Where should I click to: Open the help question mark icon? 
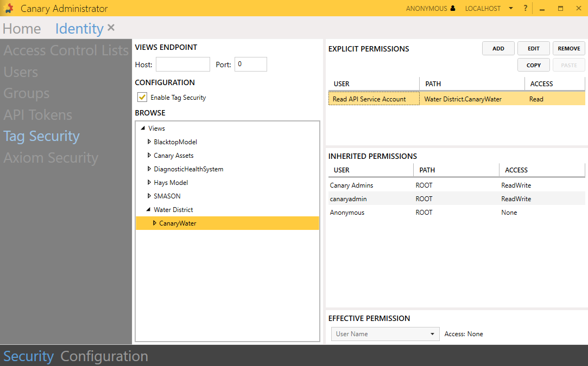[x=525, y=9]
